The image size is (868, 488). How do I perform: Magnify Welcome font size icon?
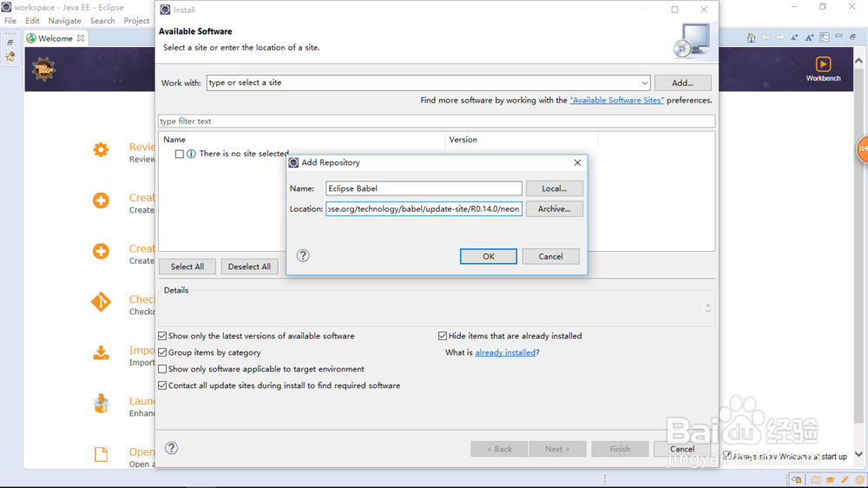pyautogui.click(x=809, y=37)
